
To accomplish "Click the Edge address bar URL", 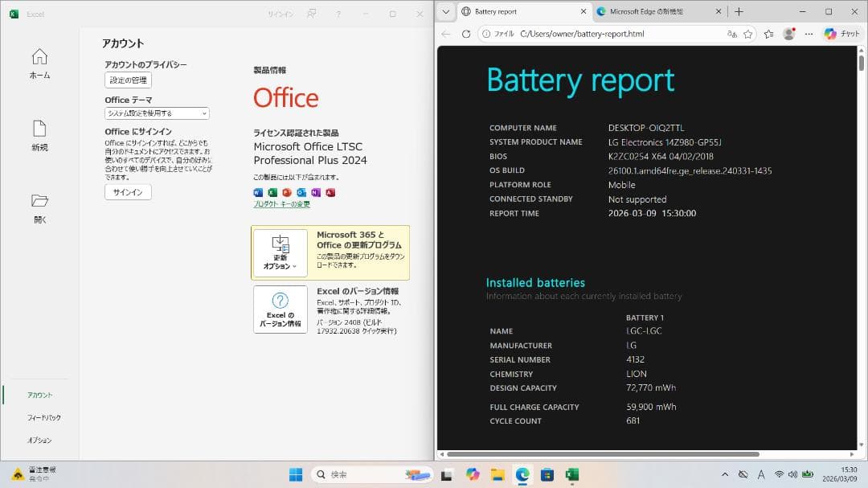I will point(583,34).
